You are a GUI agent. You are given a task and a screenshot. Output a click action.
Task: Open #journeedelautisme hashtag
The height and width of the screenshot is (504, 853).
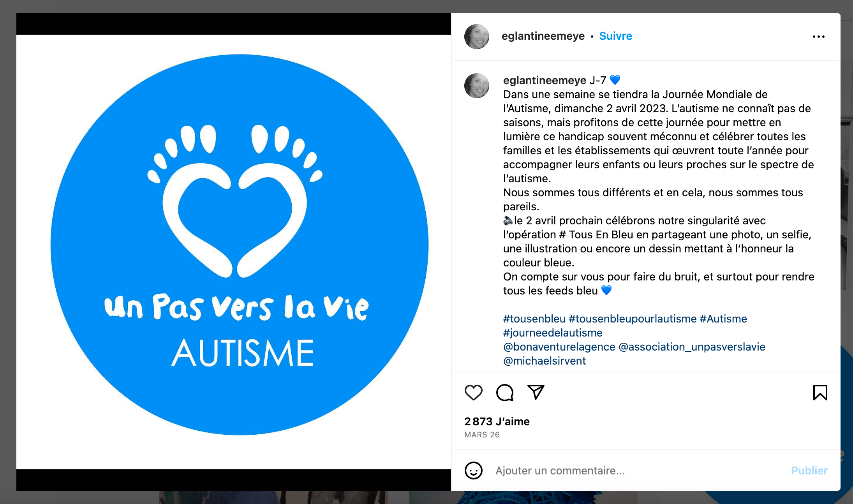tap(553, 333)
